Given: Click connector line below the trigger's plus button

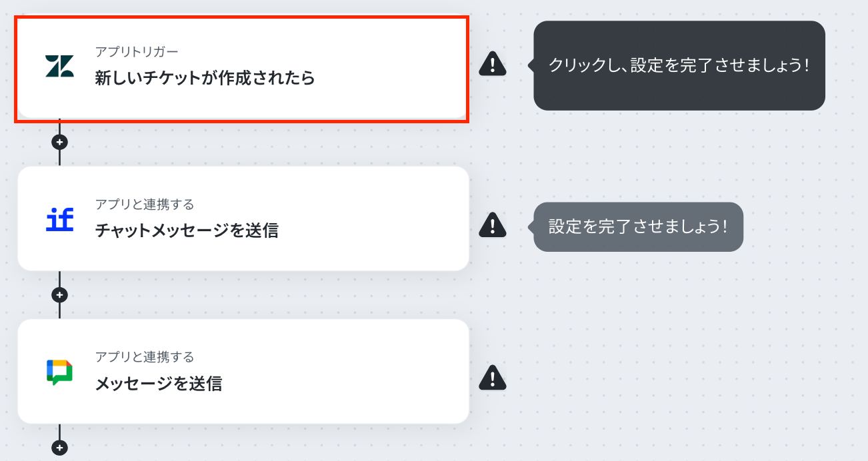Looking at the screenshot, I should (59, 157).
